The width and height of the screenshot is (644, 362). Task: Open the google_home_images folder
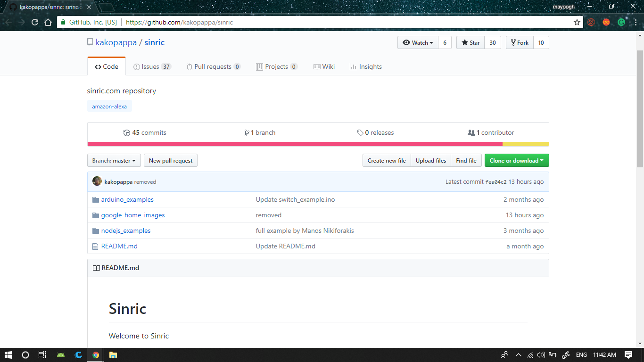(x=133, y=215)
